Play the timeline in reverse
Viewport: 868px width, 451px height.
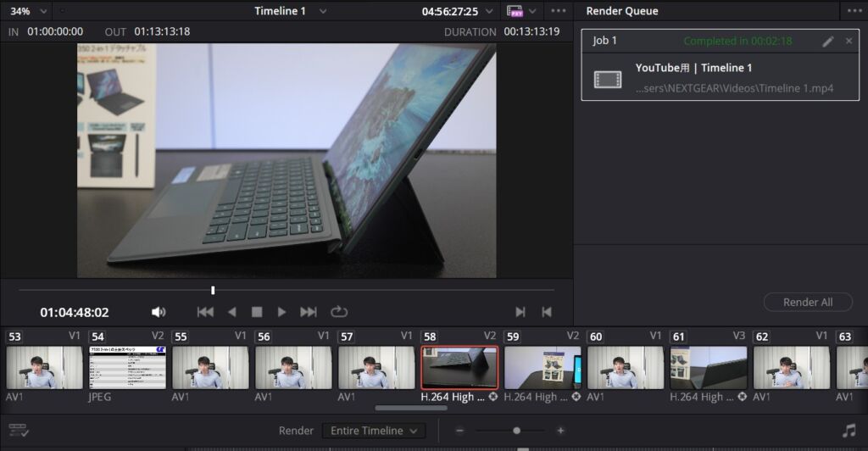coord(232,312)
